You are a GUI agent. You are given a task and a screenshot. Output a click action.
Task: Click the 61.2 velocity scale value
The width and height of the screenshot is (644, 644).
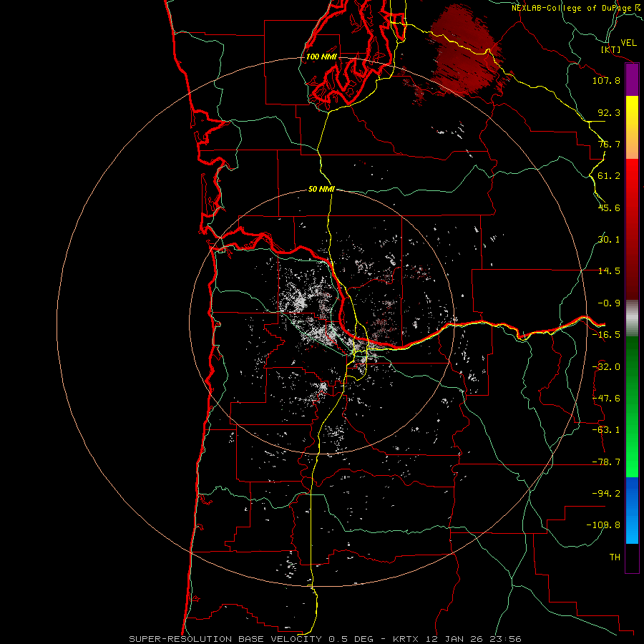(x=609, y=176)
